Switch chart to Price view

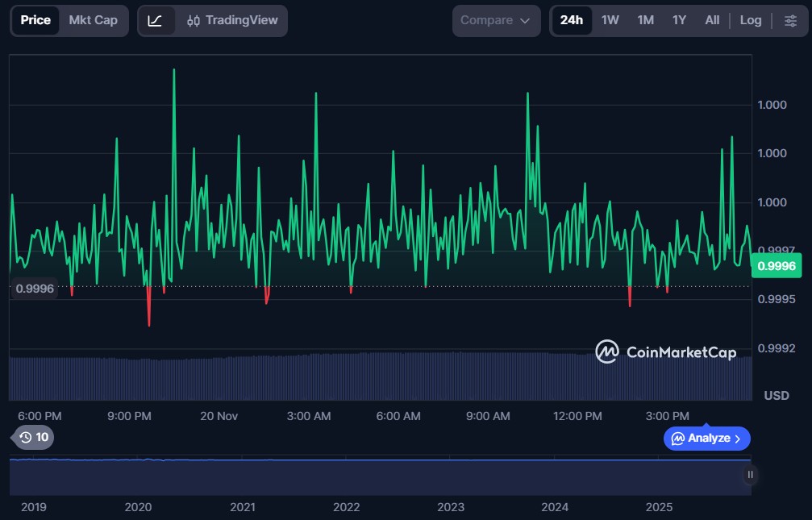(x=35, y=21)
